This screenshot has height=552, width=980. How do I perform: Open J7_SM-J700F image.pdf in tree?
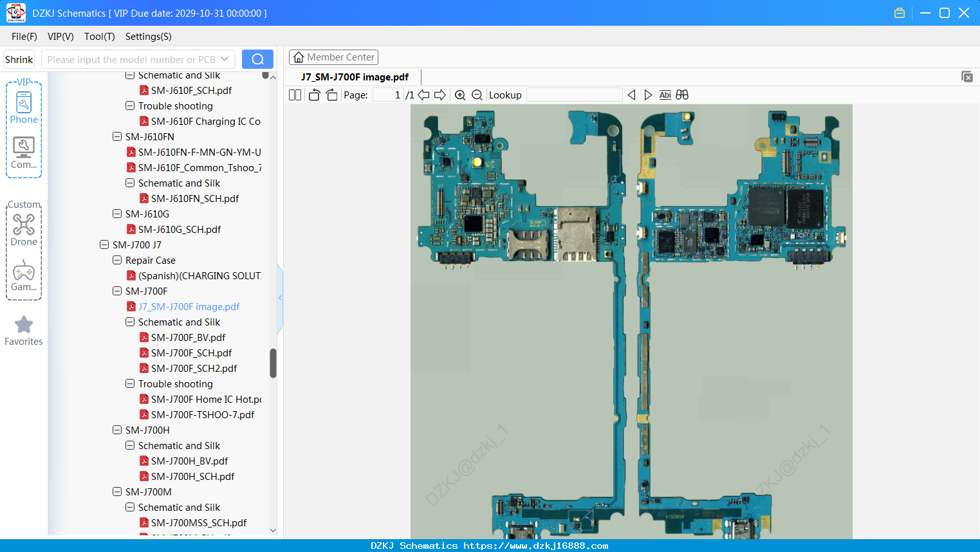click(x=189, y=306)
